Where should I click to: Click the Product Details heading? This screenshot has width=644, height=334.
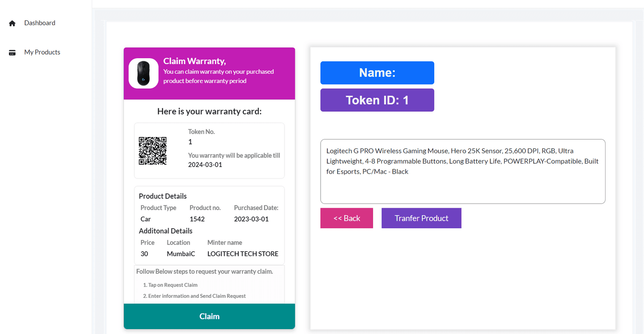[163, 196]
